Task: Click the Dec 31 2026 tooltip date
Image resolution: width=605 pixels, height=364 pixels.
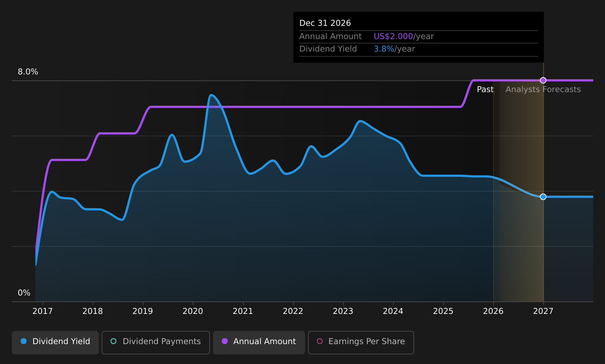Action: pyautogui.click(x=325, y=23)
